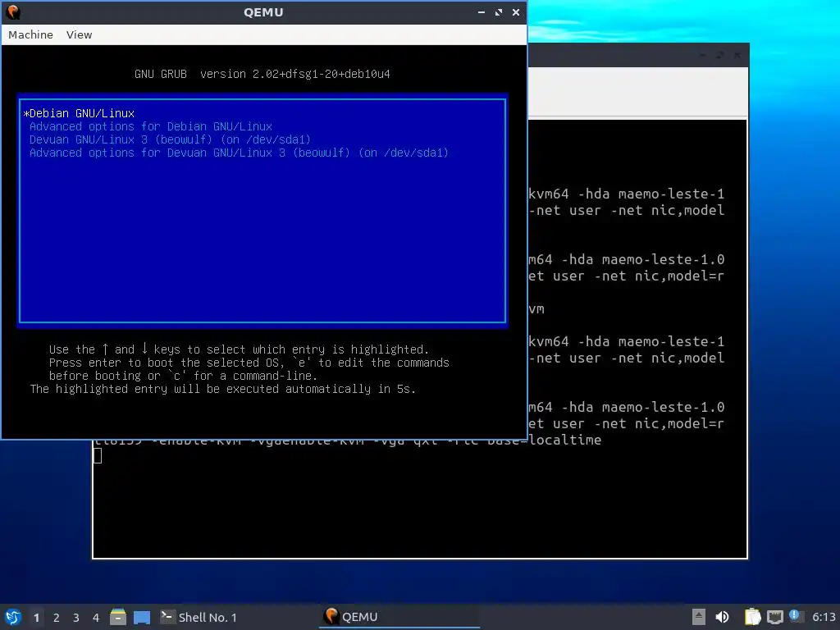
Task: Minimize the QEMU window
Action: [x=481, y=11]
